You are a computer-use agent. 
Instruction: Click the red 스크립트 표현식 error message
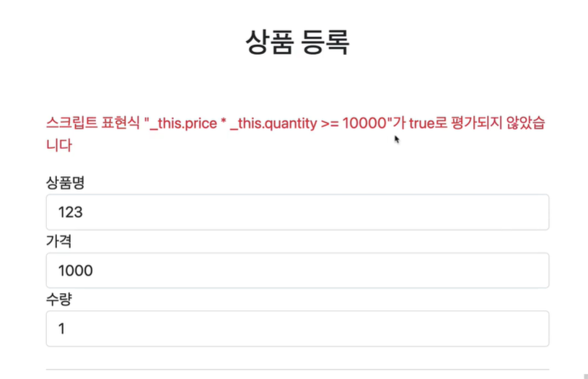[296, 134]
